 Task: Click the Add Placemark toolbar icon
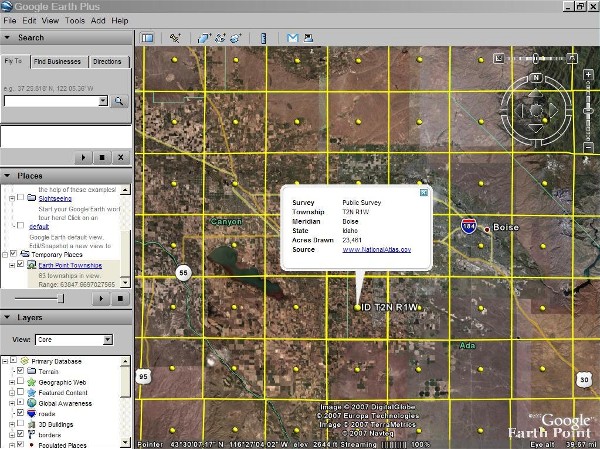pyautogui.click(x=175, y=38)
